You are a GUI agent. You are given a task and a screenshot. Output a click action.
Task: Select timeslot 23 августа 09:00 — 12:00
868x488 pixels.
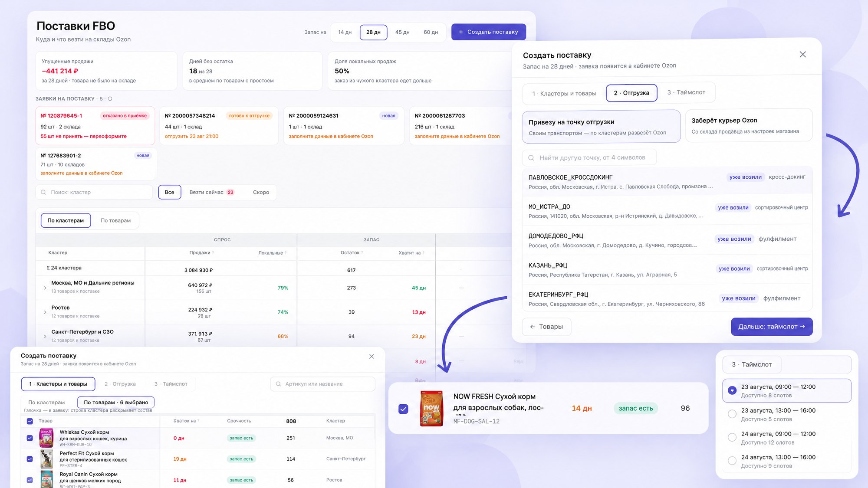click(x=786, y=390)
